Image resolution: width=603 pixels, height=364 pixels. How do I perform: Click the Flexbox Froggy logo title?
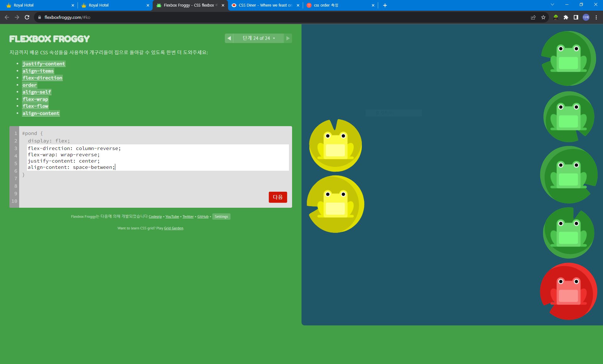pos(49,39)
